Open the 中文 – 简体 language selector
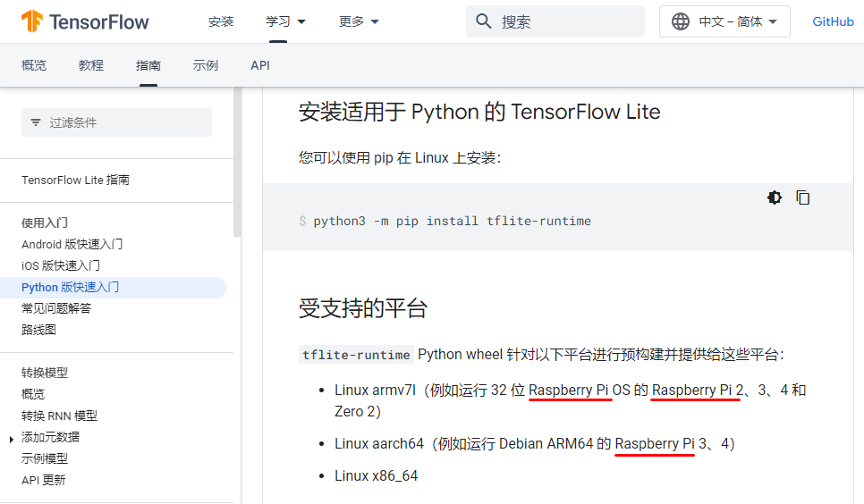The image size is (864, 504). point(724,21)
